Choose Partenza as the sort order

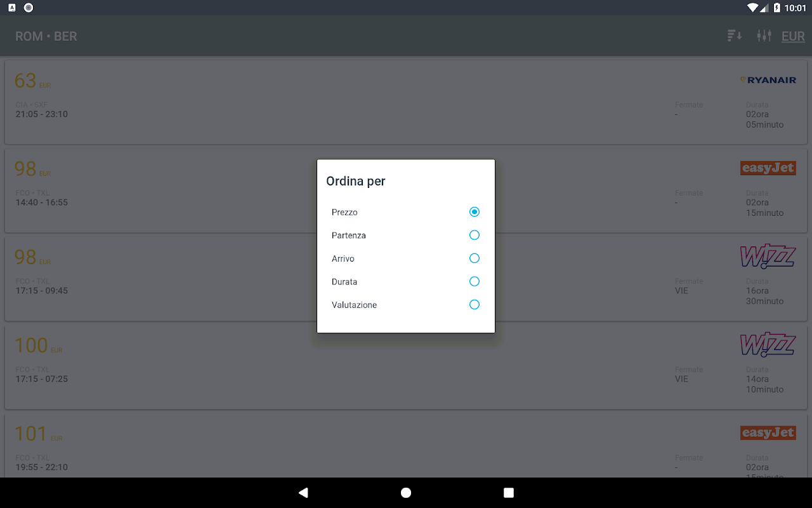pos(406,235)
